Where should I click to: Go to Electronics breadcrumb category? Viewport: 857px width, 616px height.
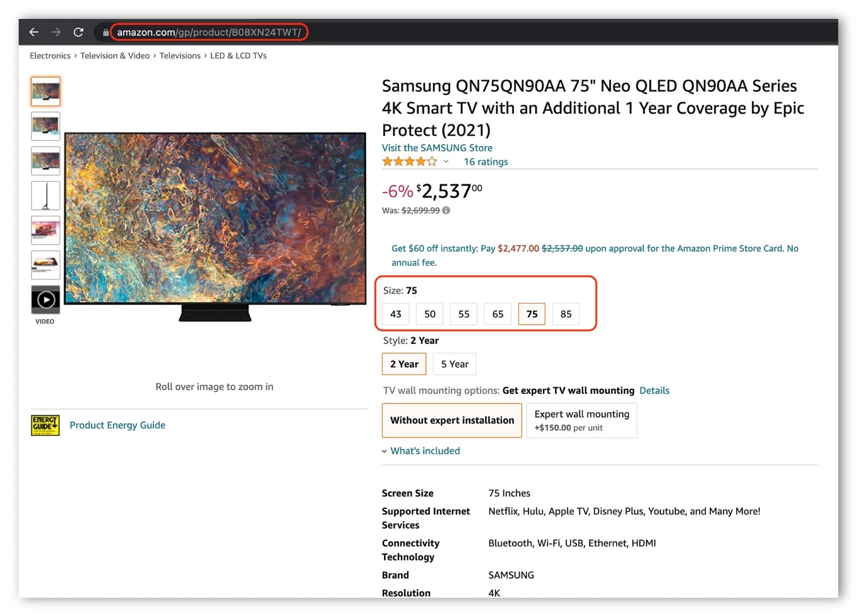tap(50, 56)
